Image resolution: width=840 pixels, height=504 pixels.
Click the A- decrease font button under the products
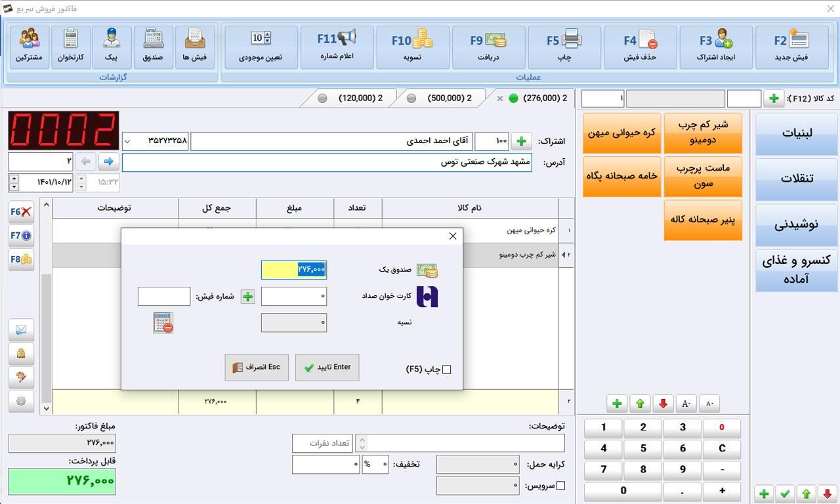click(709, 404)
